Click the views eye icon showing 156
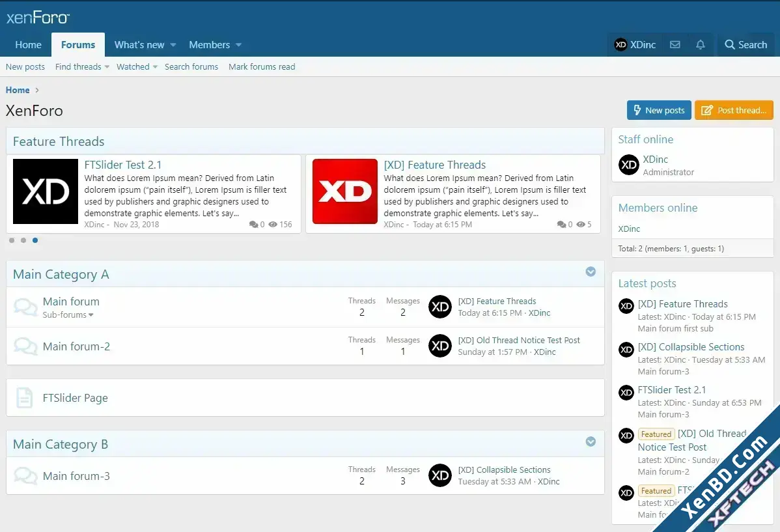780x532 pixels. (x=273, y=225)
